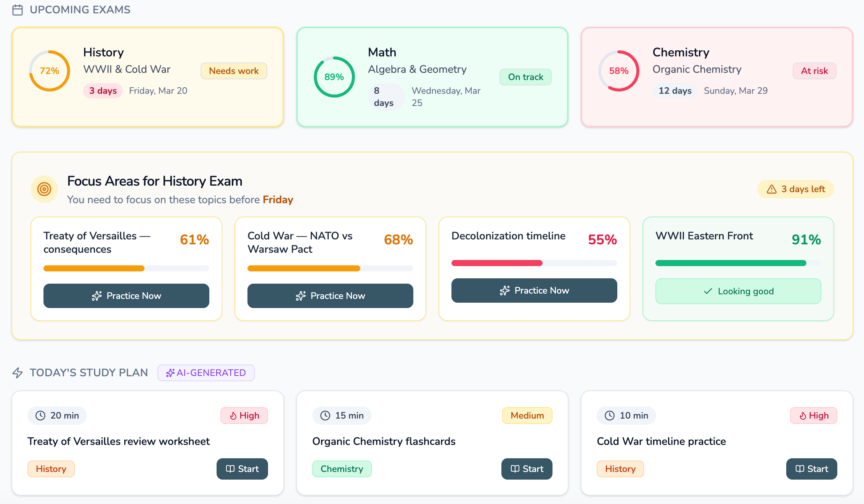Click the target icon next to Focus Areas
Viewport: 864px width, 504px height.
[44, 189]
